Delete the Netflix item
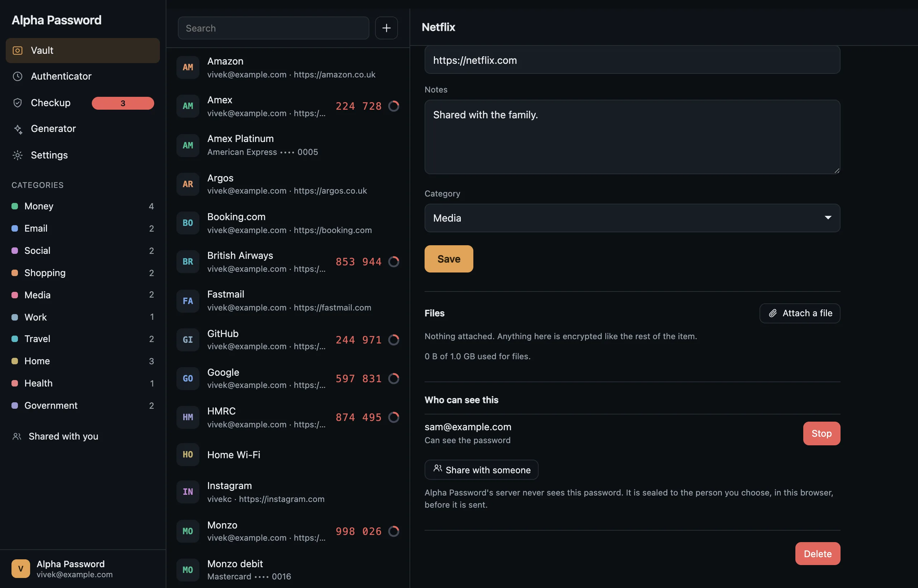The width and height of the screenshot is (918, 588). [818, 554]
